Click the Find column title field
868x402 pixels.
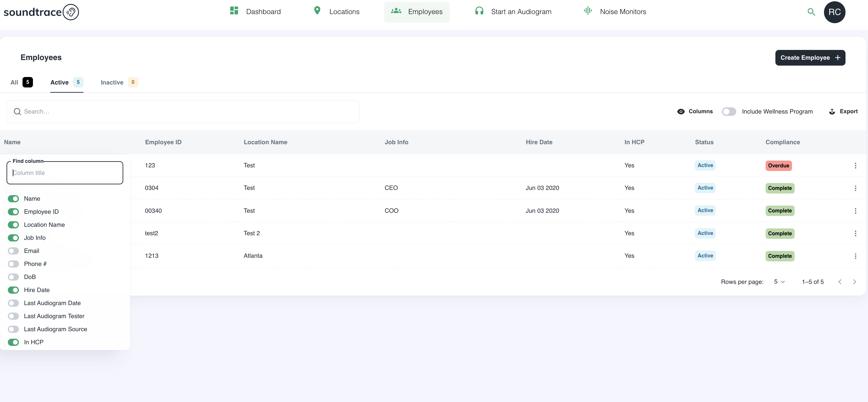(x=65, y=173)
